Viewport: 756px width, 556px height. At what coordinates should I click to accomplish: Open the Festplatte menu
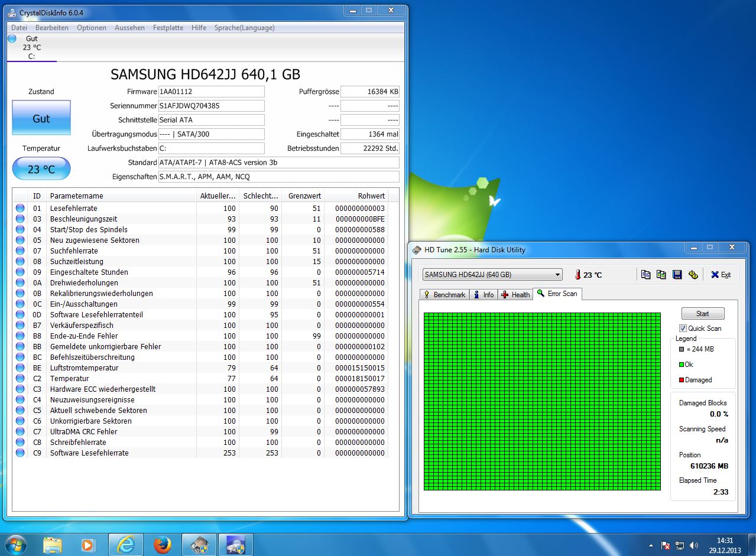168,28
